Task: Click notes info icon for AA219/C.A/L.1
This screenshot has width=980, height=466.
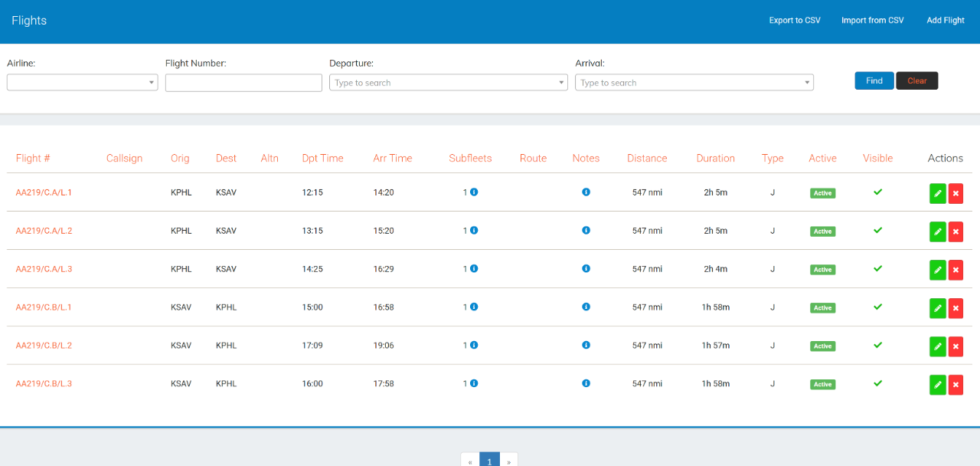Action: [x=586, y=192]
